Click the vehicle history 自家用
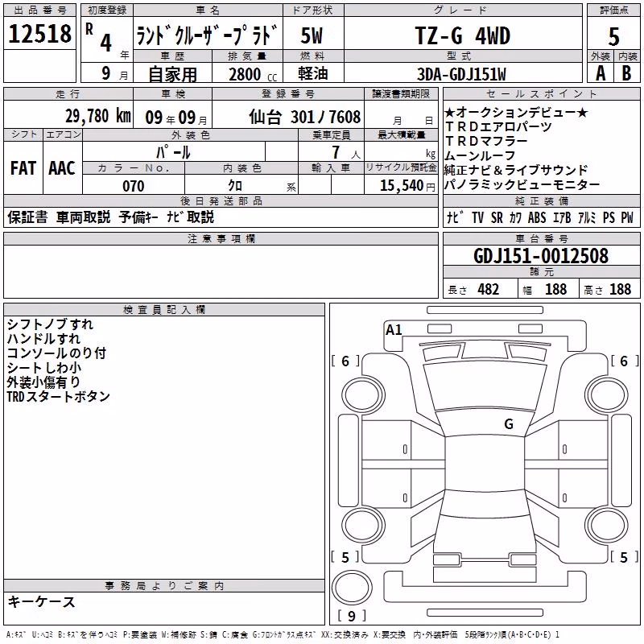Image resolution: width=644 pixels, height=644 pixels. [172, 74]
